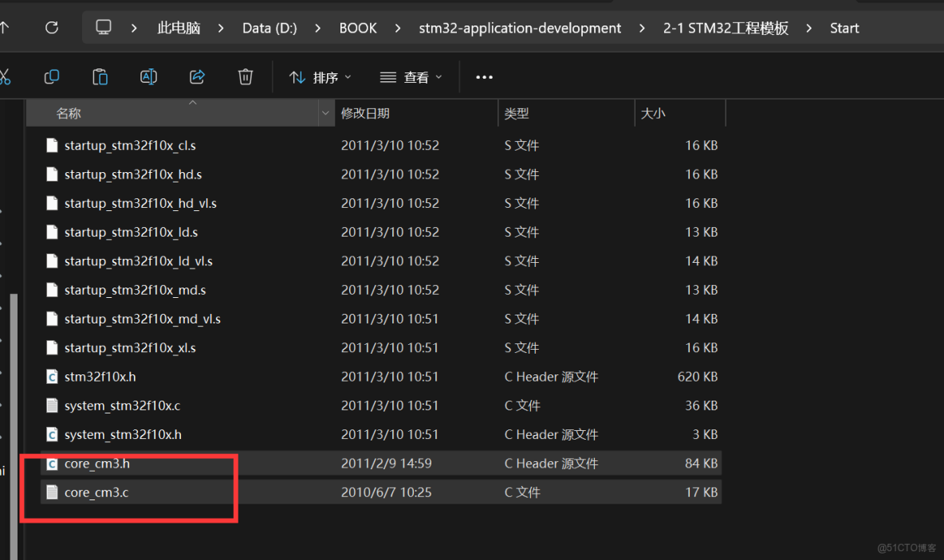944x560 pixels.
Task: Click the file icon of core_cm3.c
Action: pos(53,492)
